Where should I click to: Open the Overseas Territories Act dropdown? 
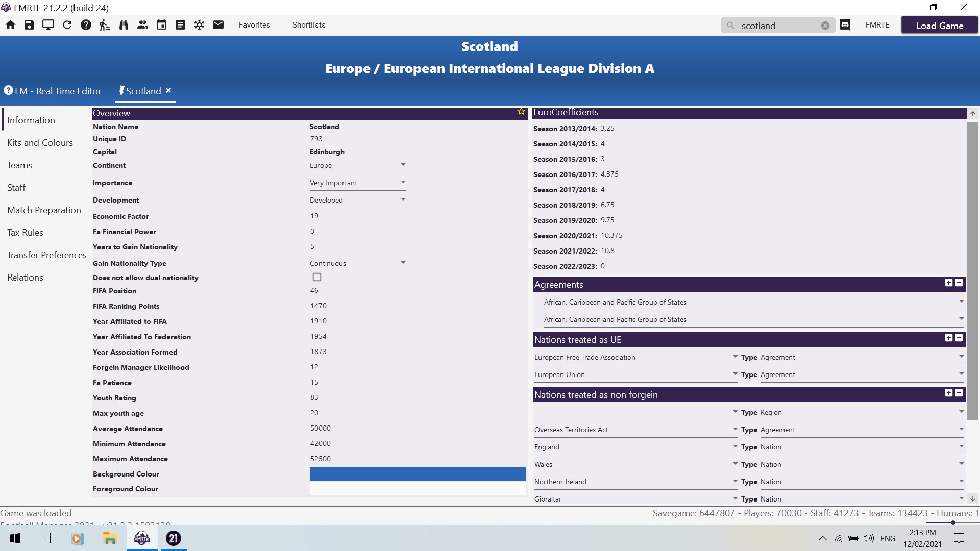tap(636, 430)
